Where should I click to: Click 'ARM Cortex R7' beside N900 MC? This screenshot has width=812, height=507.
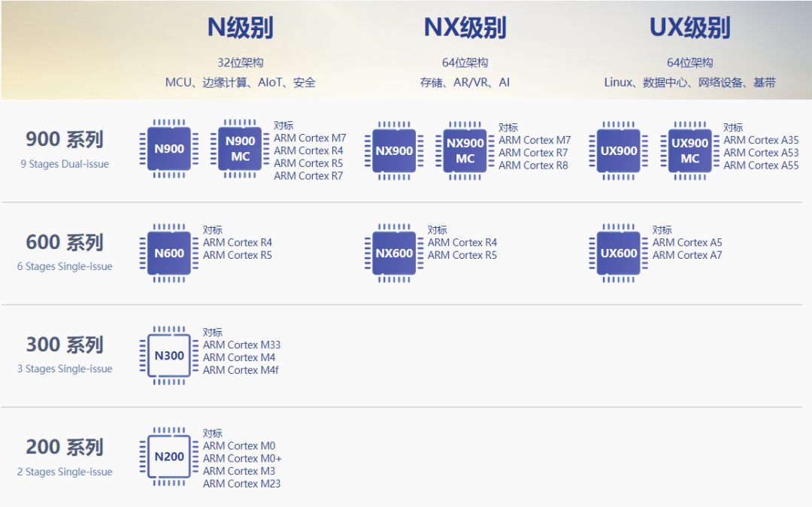[x=309, y=176]
